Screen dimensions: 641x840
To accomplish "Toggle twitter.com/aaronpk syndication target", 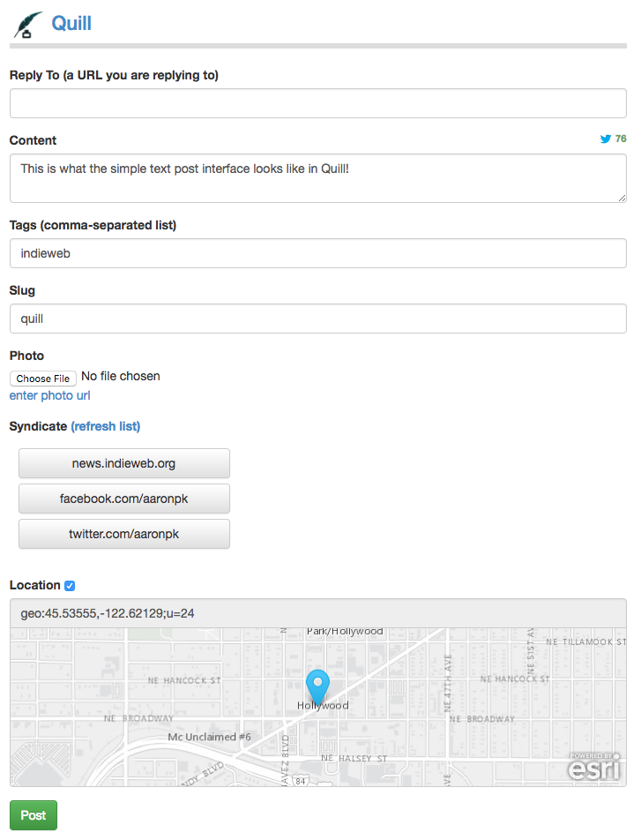I will 124,534.
